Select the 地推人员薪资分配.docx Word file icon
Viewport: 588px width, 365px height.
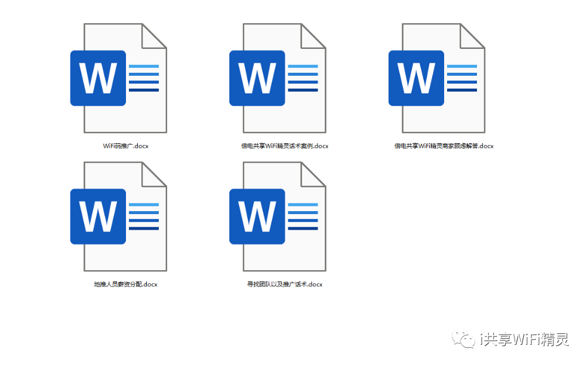119,216
